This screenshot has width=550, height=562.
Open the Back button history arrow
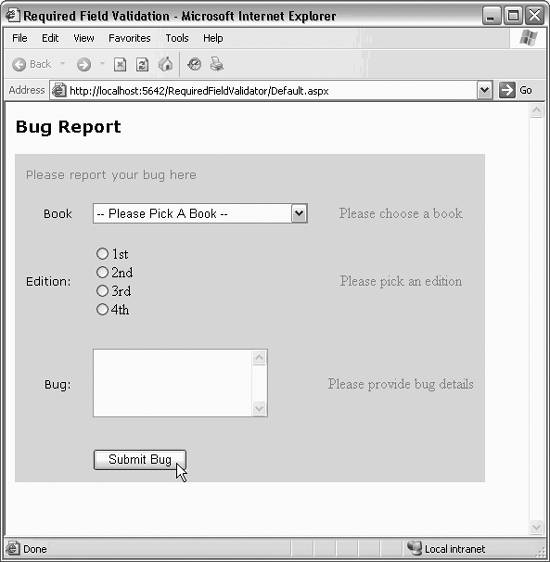click(x=62, y=64)
